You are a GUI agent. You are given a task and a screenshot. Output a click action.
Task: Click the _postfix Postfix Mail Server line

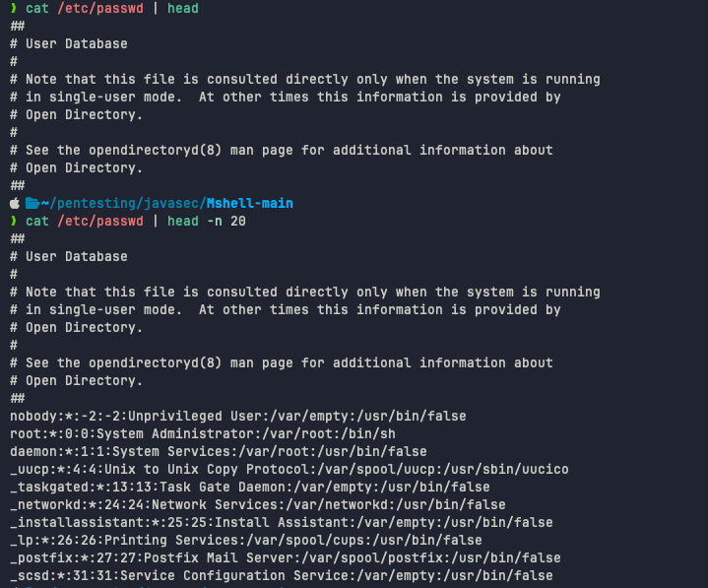[286, 557]
